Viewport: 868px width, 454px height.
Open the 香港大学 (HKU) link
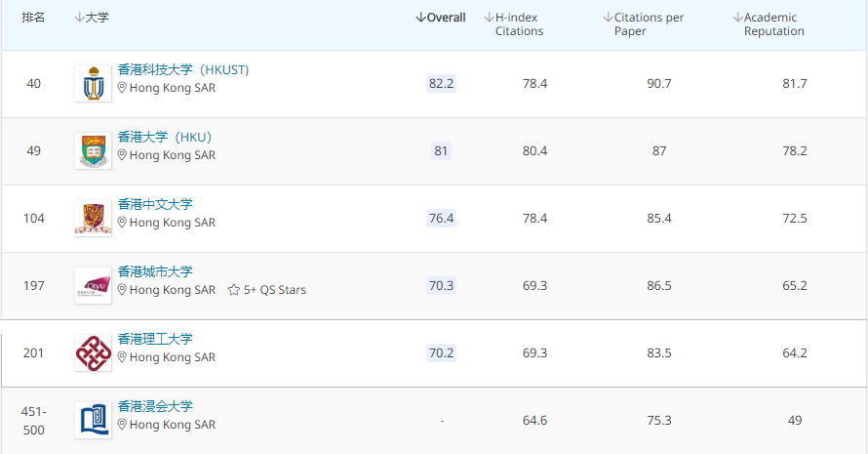tap(165, 137)
